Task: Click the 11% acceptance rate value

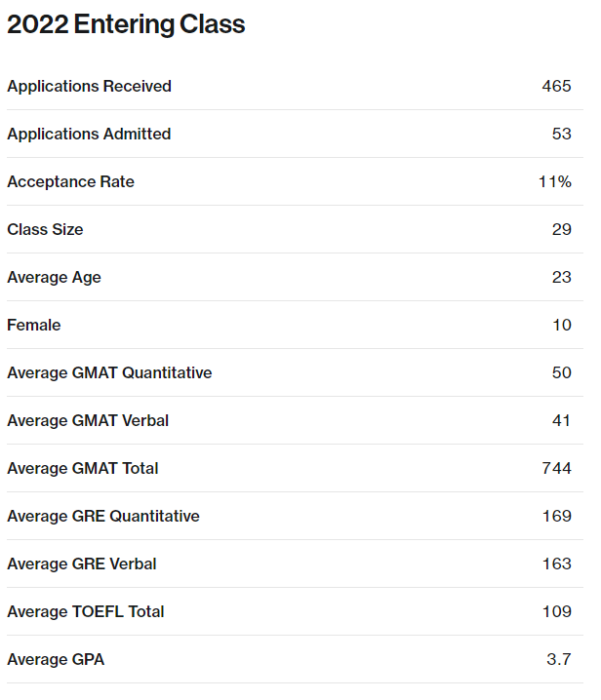Action: (x=554, y=181)
